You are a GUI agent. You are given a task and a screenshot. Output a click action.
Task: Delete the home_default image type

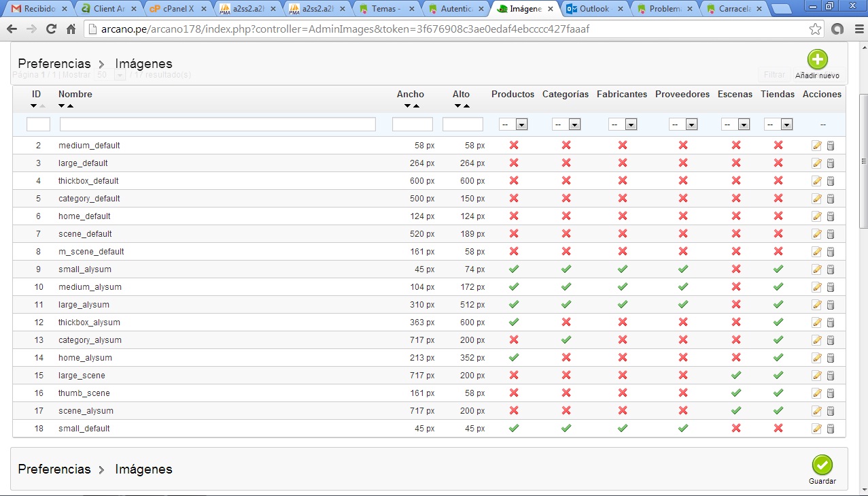pyautogui.click(x=831, y=216)
